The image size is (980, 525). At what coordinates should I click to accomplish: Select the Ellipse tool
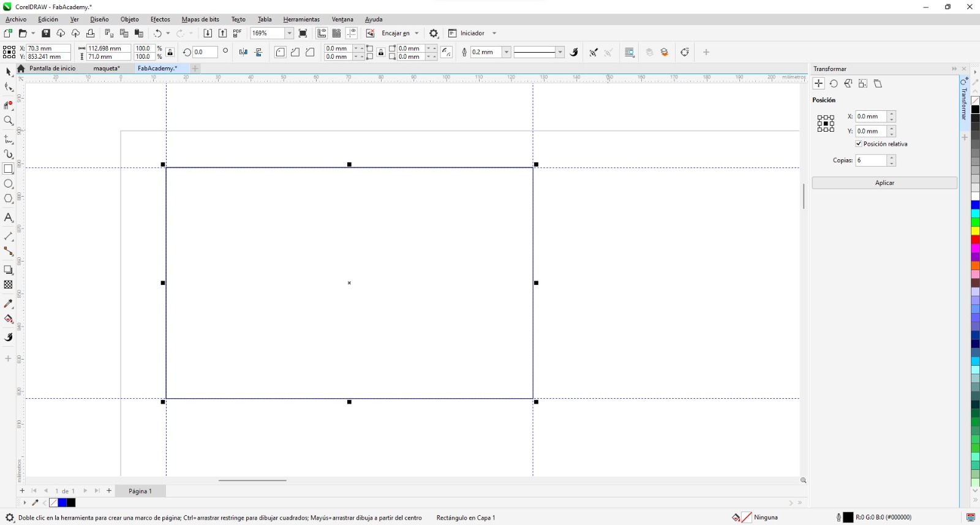click(x=8, y=184)
